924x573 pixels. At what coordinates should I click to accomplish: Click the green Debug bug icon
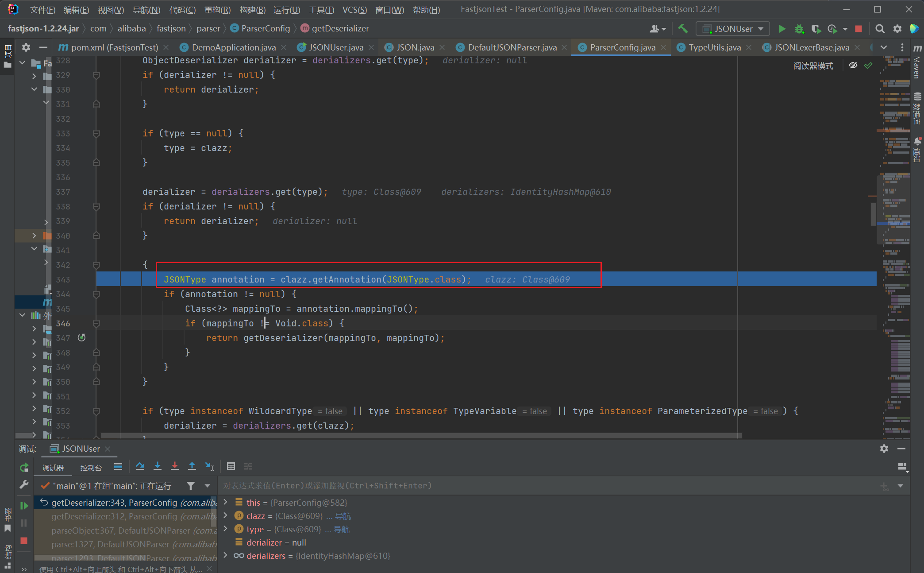[799, 29]
